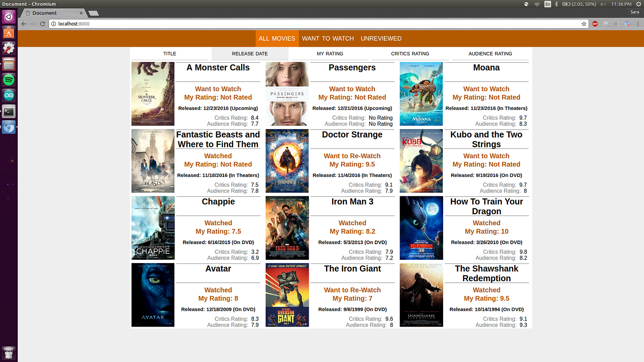
Task: Bookmark this page with the star icon
Action: click(584, 24)
